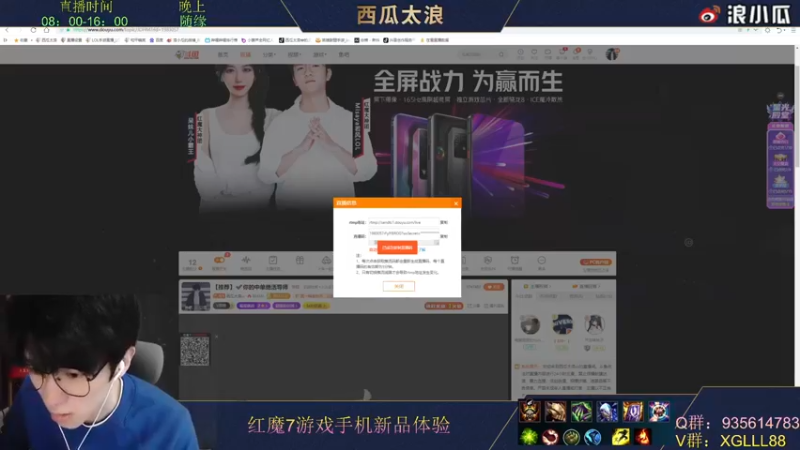Select the third sub-tab in rank panel
The width and height of the screenshot is (800, 450).
pos(576,296)
